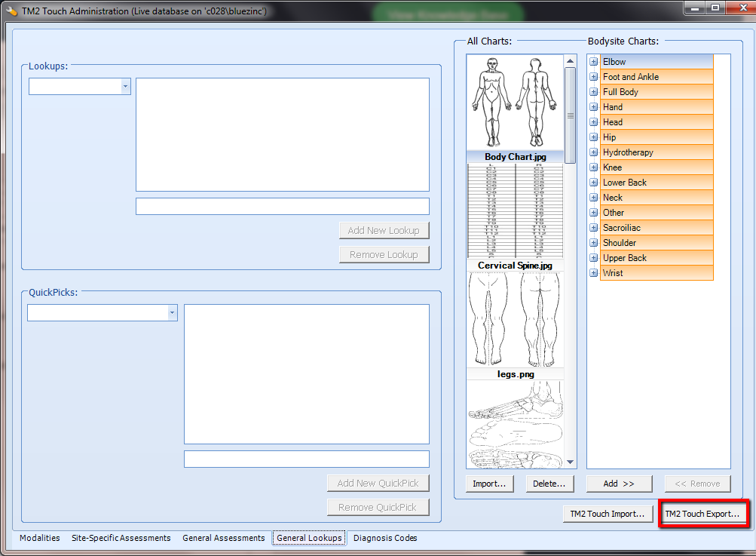Click the All Charts scroll up arrow

pos(571,61)
